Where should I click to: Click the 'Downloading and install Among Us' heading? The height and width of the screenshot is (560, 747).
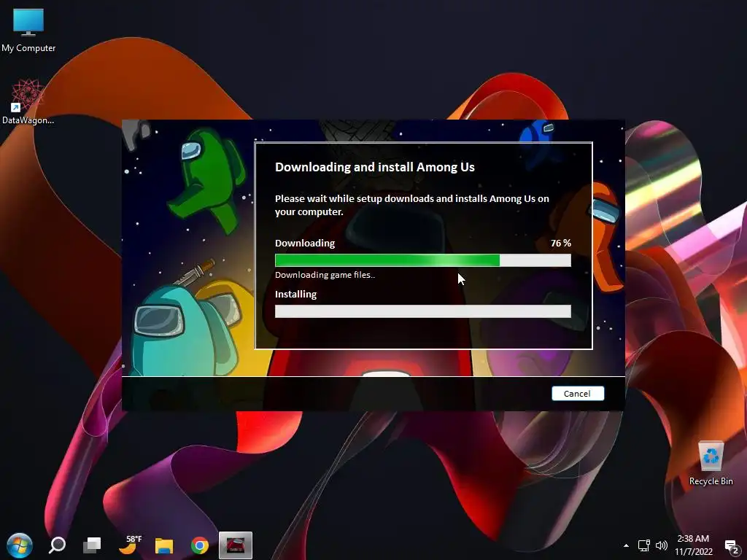tap(375, 167)
